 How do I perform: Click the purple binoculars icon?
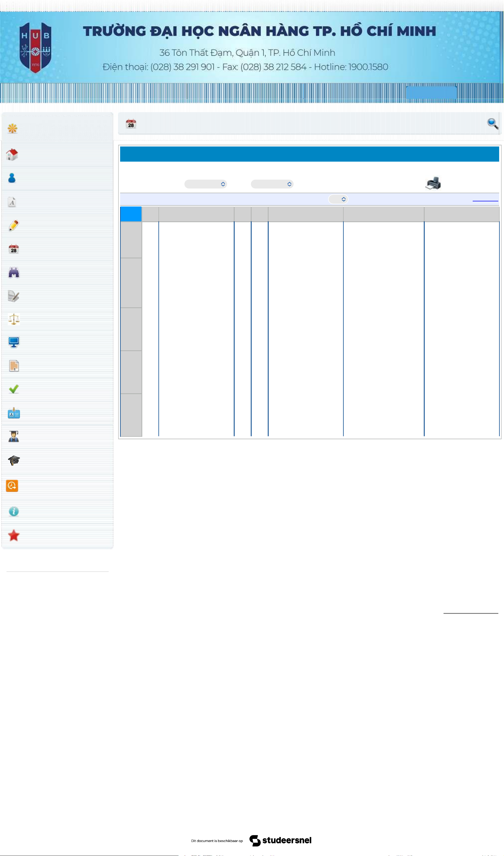pyautogui.click(x=13, y=273)
